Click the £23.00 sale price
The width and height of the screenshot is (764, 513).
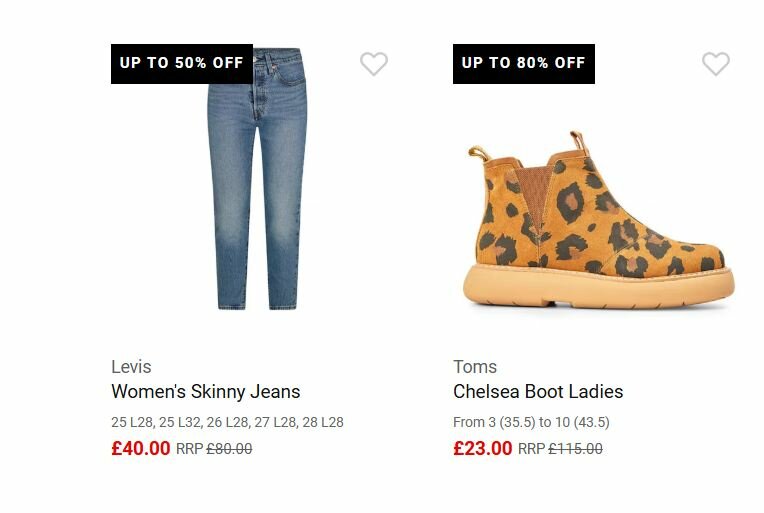tap(483, 449)
